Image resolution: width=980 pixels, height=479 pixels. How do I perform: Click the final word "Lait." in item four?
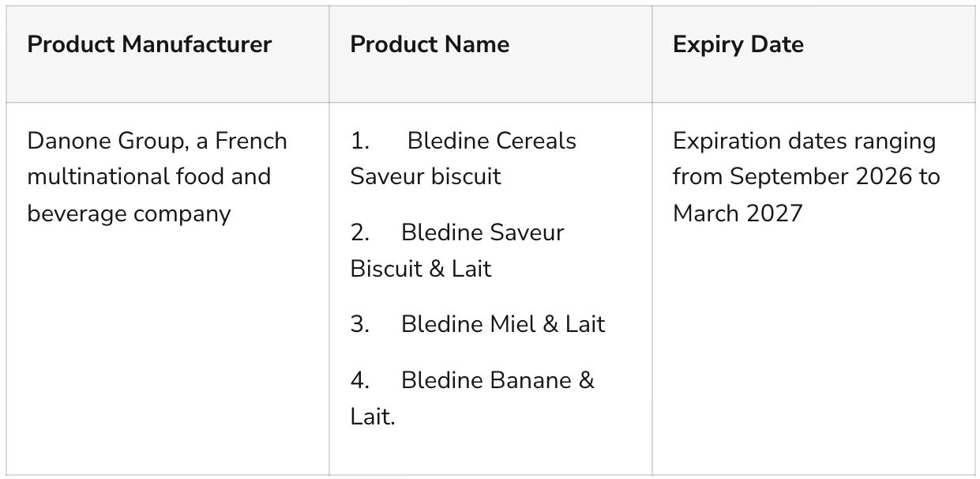pyautogui.click(x=372, y=417)
